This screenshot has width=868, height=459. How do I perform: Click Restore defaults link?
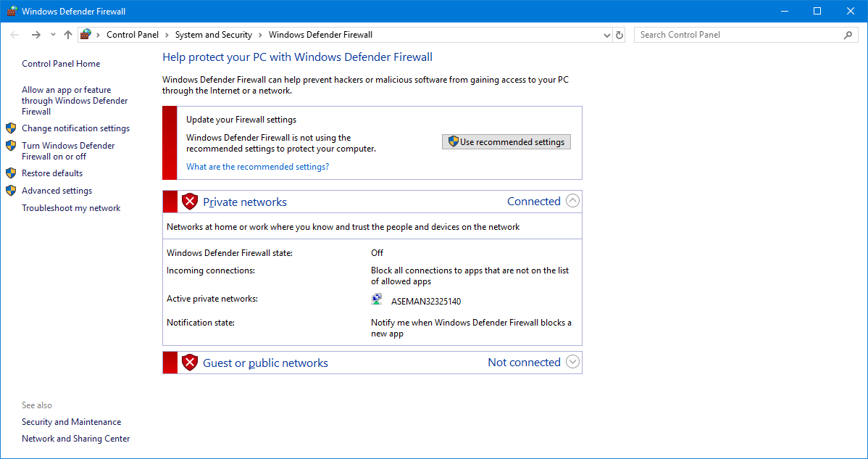click(x=52, y=173)
